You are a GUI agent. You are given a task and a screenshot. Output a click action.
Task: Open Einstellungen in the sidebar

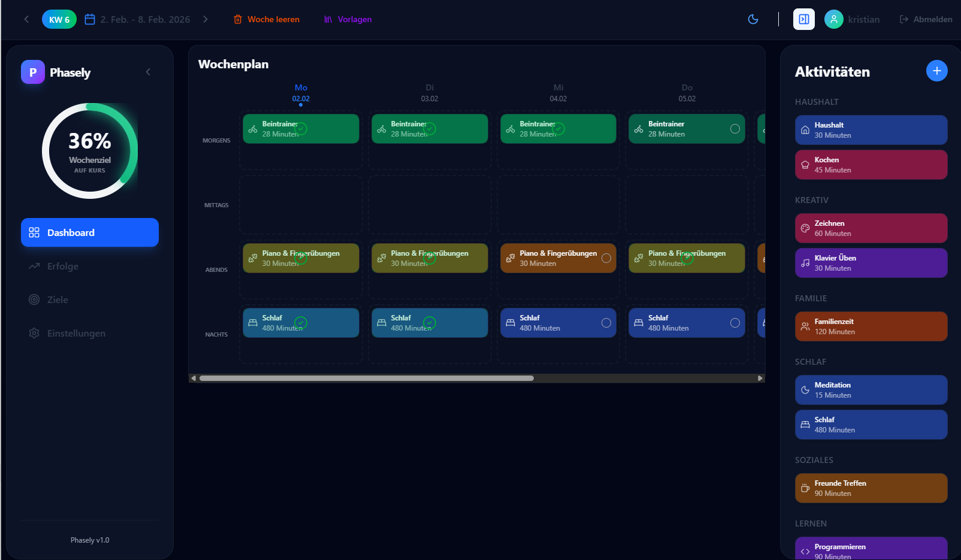[76, 333]
